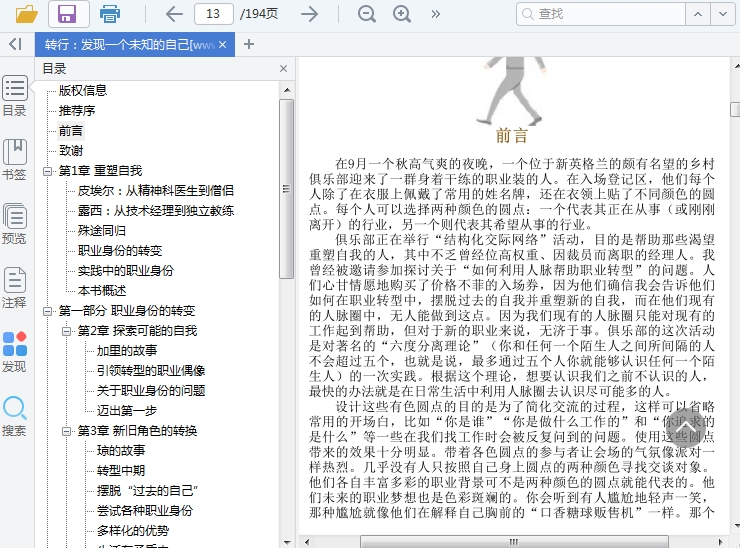Open 第2章 探索可能的自我 entry
This screenshot has width=740, height=548.
pos(137,330)
